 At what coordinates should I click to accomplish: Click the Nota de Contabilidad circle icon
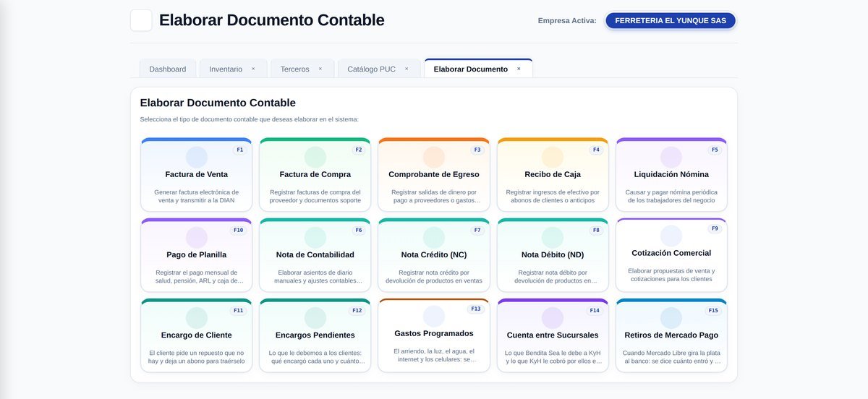pyautogui.click(x=315, y=237)
